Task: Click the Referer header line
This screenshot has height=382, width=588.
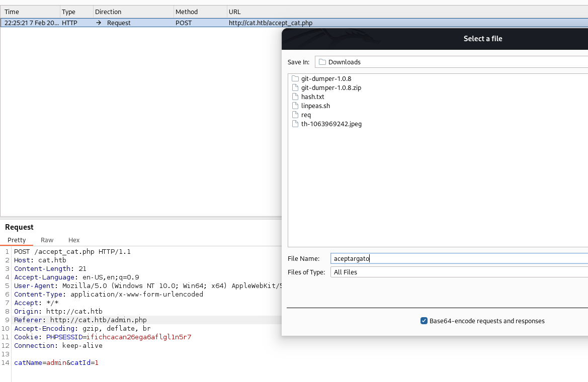Action: click(x=80, y=320)
